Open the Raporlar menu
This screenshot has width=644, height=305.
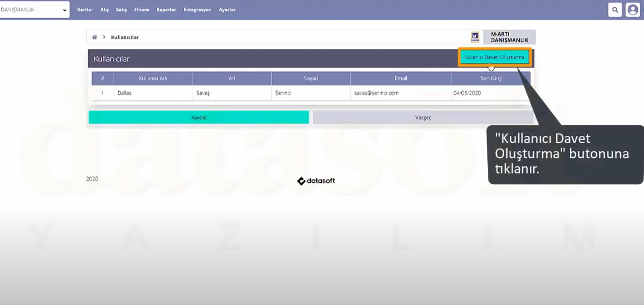pos(166,10)
